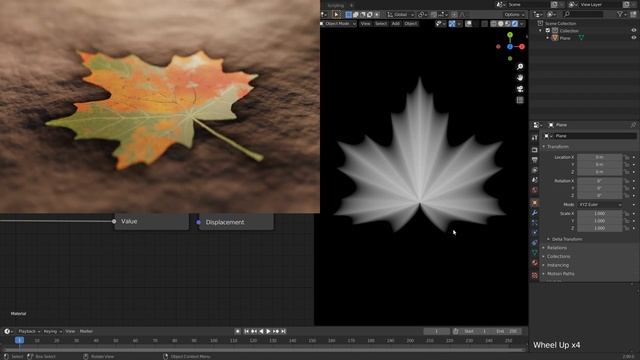Expand the Motion Paths panel

point(560,273)
